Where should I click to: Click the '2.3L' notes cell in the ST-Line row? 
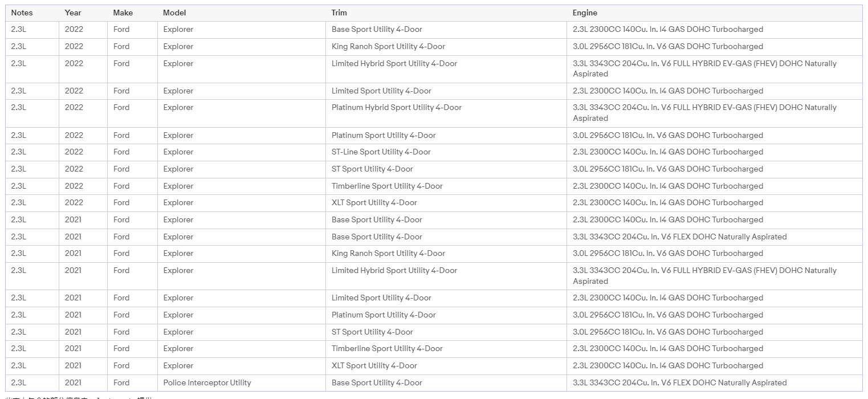point(18,152)
